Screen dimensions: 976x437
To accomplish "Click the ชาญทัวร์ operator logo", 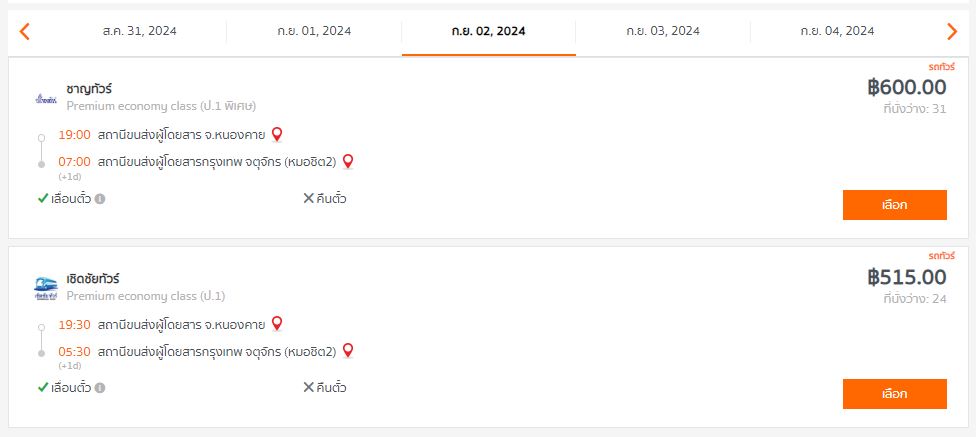I will 46,98.
